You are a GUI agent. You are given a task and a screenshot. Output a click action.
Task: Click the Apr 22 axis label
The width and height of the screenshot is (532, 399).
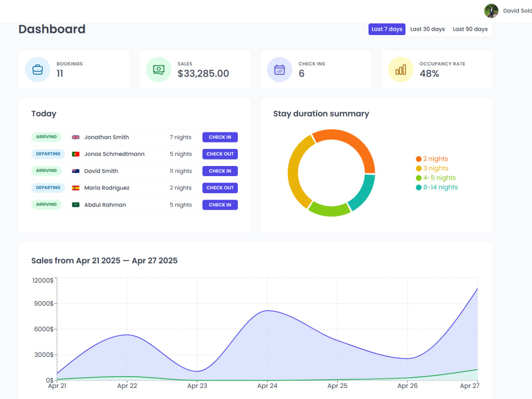click(x=127, y=386)
